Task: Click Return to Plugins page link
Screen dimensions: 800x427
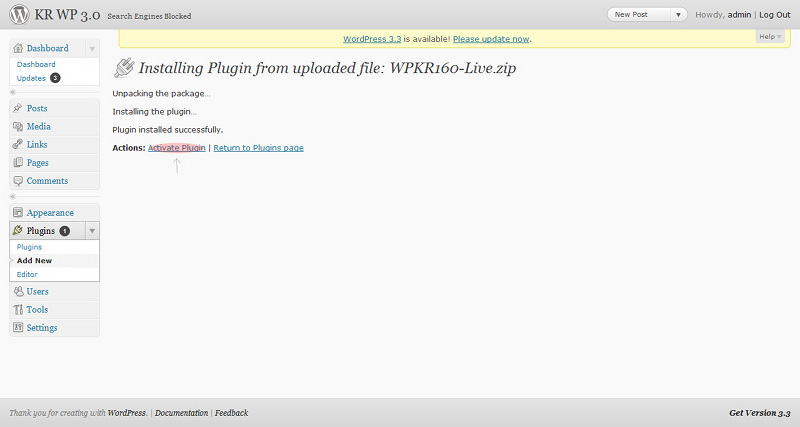Action: coord(258,148)
